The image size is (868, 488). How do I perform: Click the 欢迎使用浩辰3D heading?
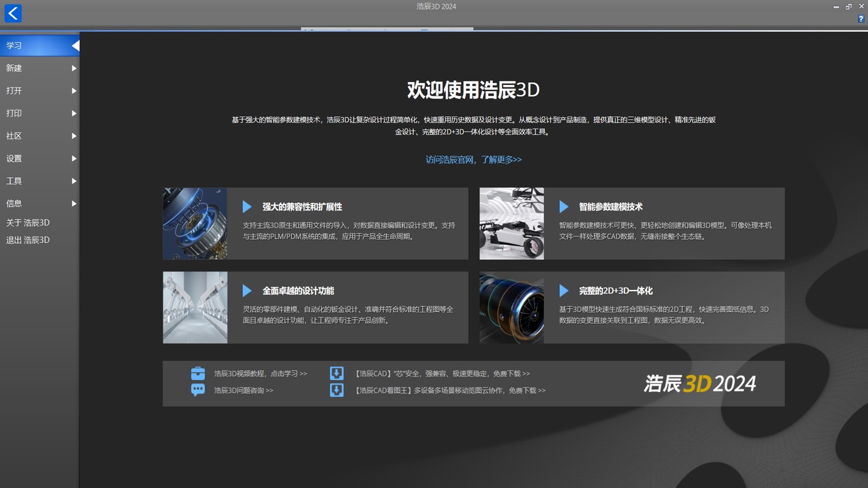(x=474, y=90)
